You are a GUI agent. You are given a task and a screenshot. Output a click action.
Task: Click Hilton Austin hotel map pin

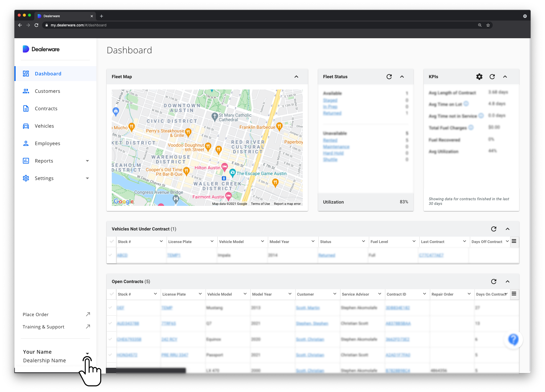tap(225, 167)
